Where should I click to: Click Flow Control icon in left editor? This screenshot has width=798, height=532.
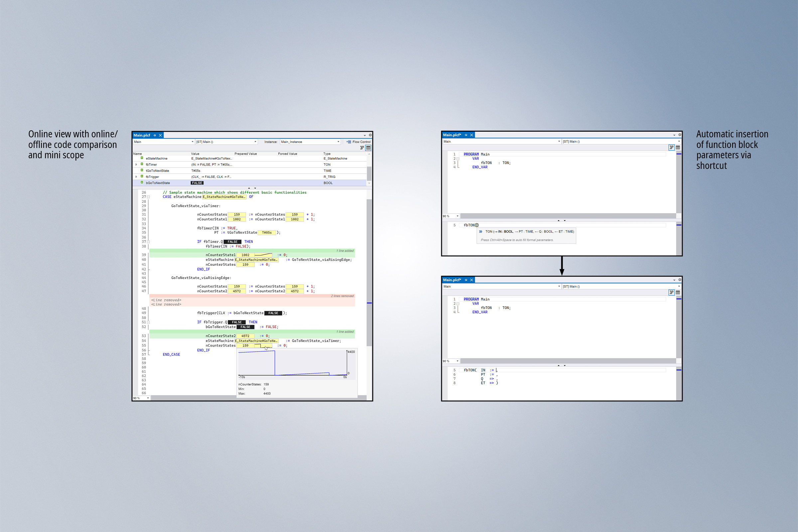click(x=349, y=142)
